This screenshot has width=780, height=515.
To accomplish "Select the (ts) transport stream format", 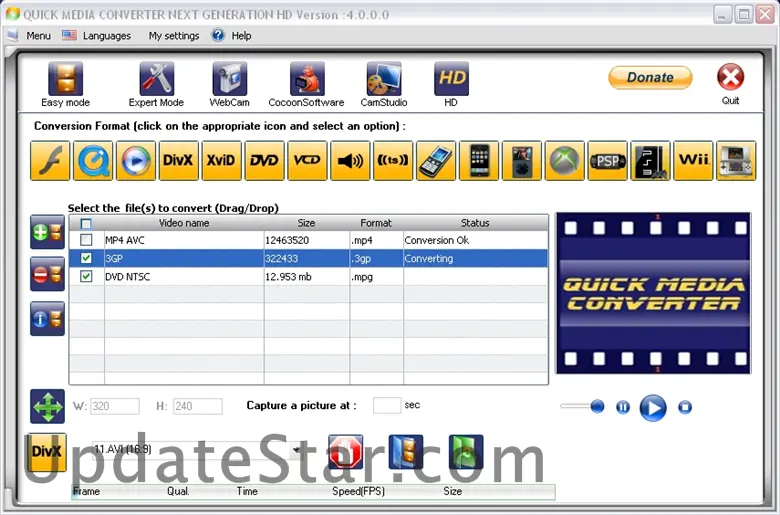I will 393,160.
